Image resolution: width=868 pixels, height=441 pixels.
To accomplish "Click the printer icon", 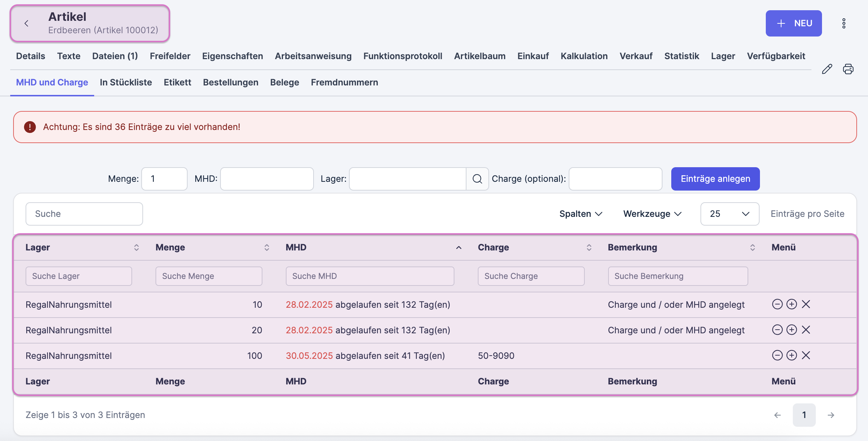I will coord(848,69).
